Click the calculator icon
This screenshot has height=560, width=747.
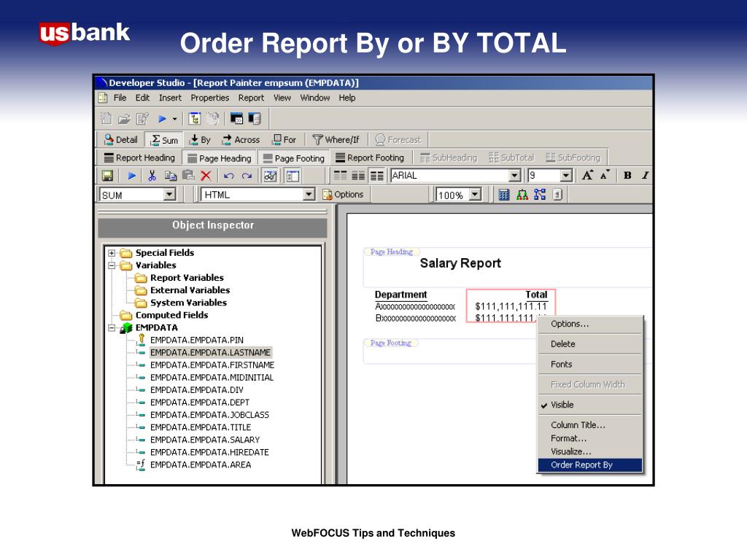pyautogui.click(x=503, y=195)
